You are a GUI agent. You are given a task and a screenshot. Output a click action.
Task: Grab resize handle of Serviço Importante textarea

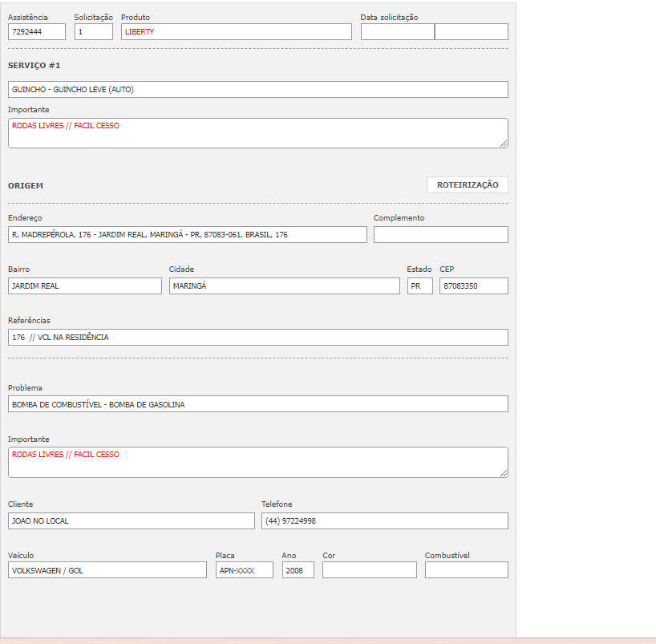(x=504, y=144)
